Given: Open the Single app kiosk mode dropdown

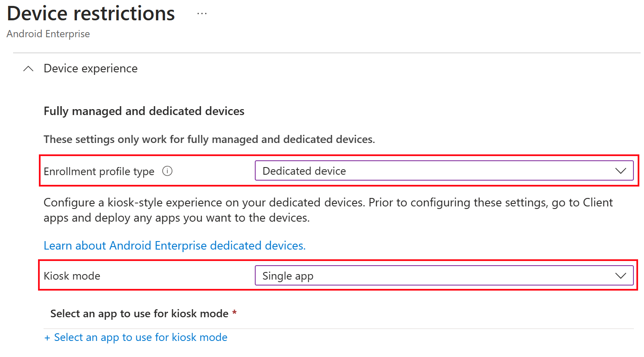Looking at the screenshot, I should 444,275.
